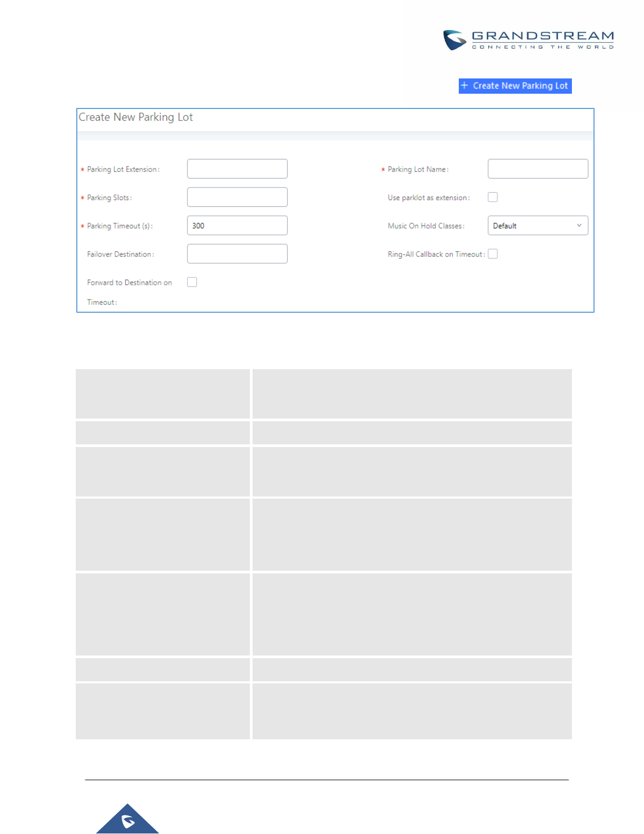Click the Parking Timeout (s) label
This screenshot has height=834, width=644.
120,226
